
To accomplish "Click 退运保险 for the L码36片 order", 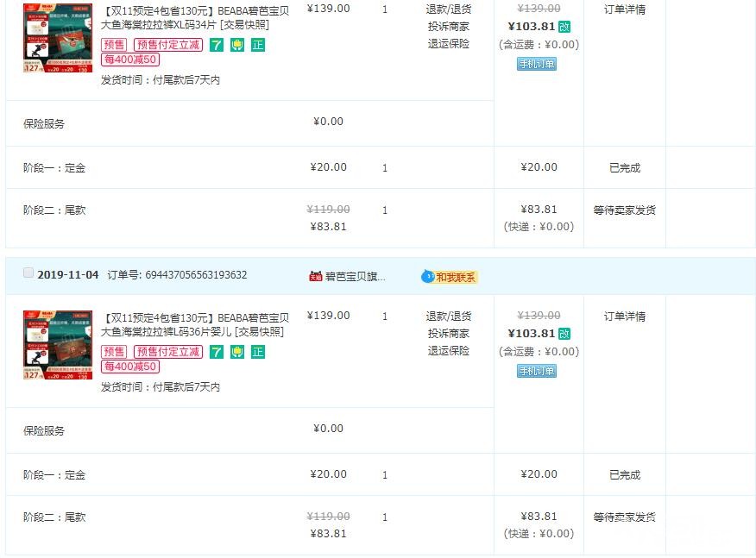I will coord(448,351).
